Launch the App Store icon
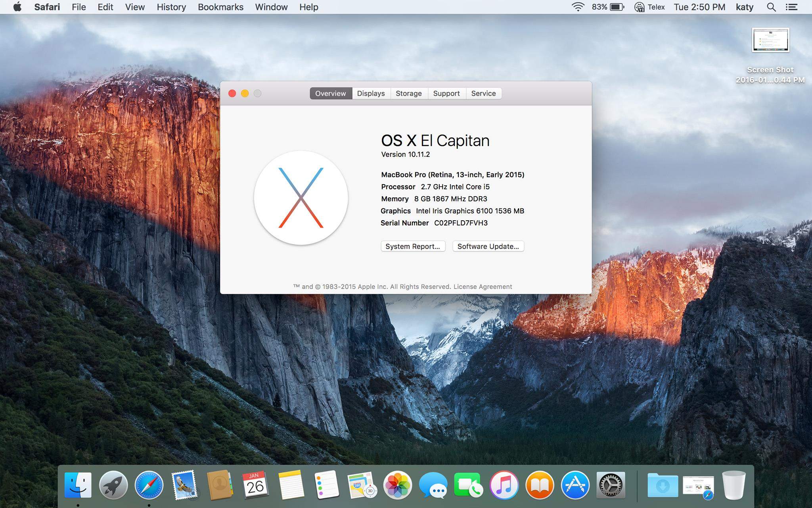 (575, 485)
